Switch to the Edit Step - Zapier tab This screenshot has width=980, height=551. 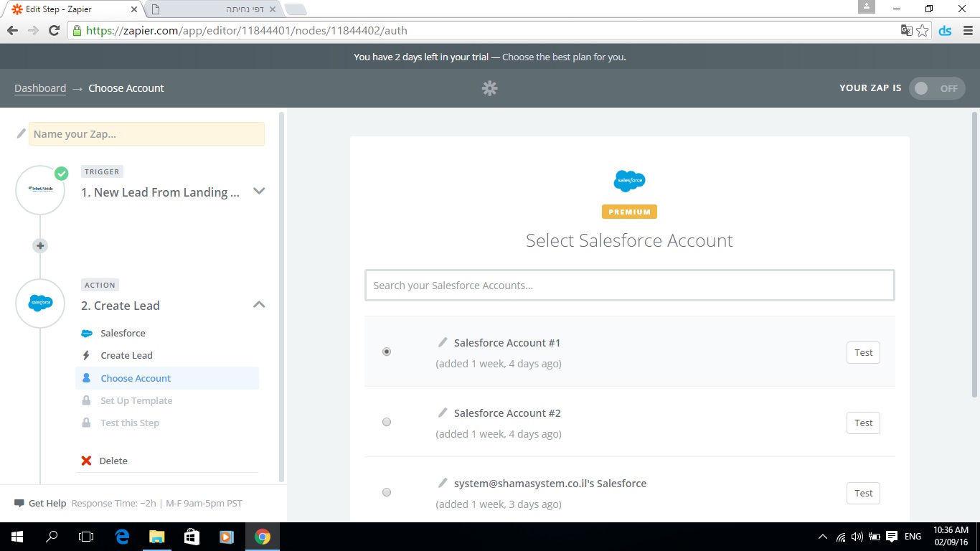point(74,9)
